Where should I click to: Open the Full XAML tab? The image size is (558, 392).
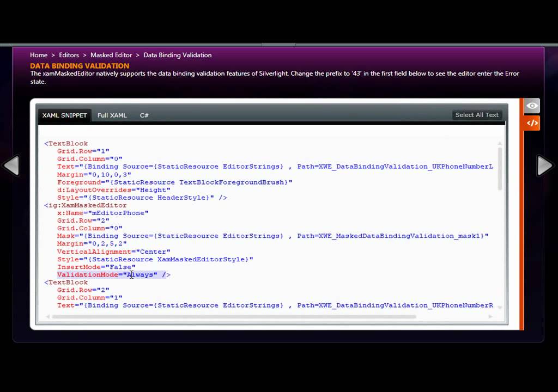pyautogui.click(x=112, y=115)
